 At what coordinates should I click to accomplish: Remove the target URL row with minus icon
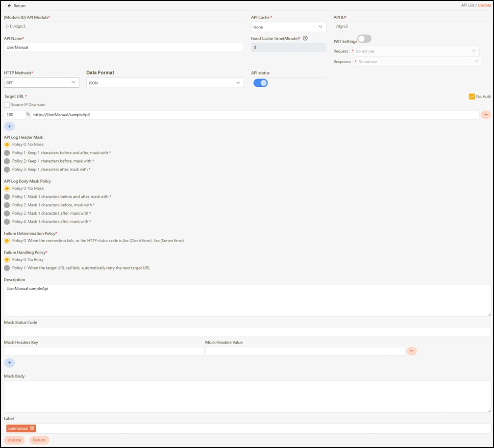[486, 115]
